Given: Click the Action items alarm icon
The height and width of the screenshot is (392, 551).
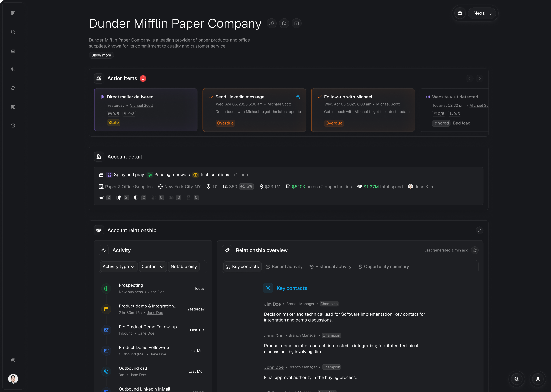Looking at the screenshot, I should 99,78.
